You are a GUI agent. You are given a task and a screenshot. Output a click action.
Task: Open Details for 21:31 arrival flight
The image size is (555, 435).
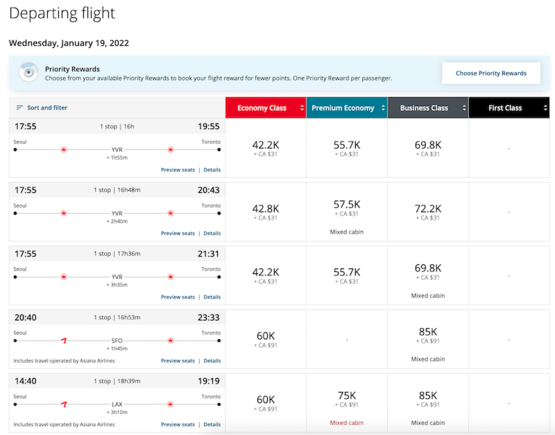point(212,297)
